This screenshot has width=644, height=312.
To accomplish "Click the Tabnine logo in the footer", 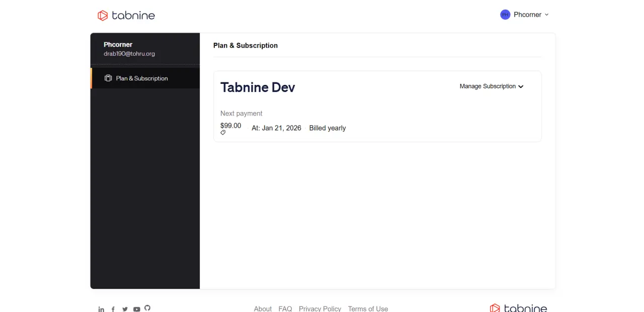I will click(518, 308).
